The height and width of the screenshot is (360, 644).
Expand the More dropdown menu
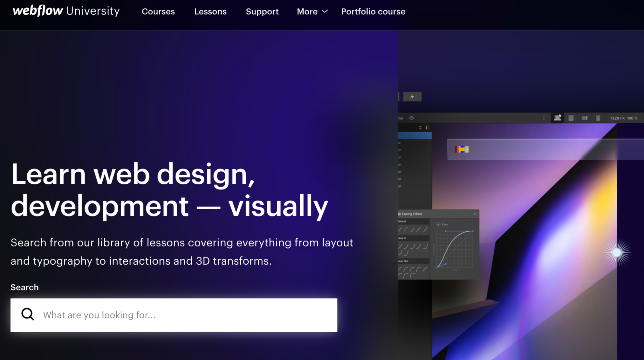click(x=312, y=12)
